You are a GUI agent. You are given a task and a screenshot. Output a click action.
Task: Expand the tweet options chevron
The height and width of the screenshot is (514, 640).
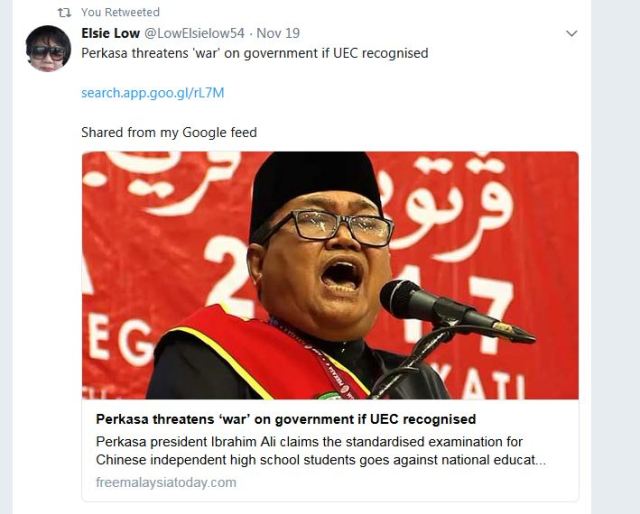click(572, 33)
